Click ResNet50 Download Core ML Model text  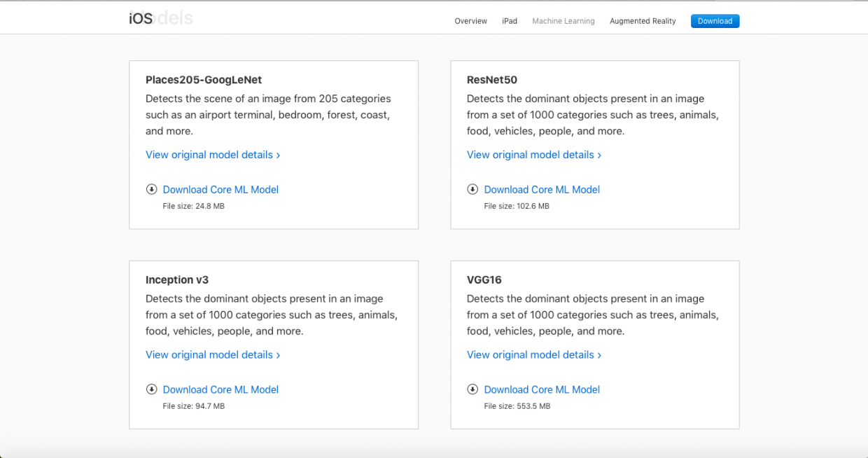point(542,190)
